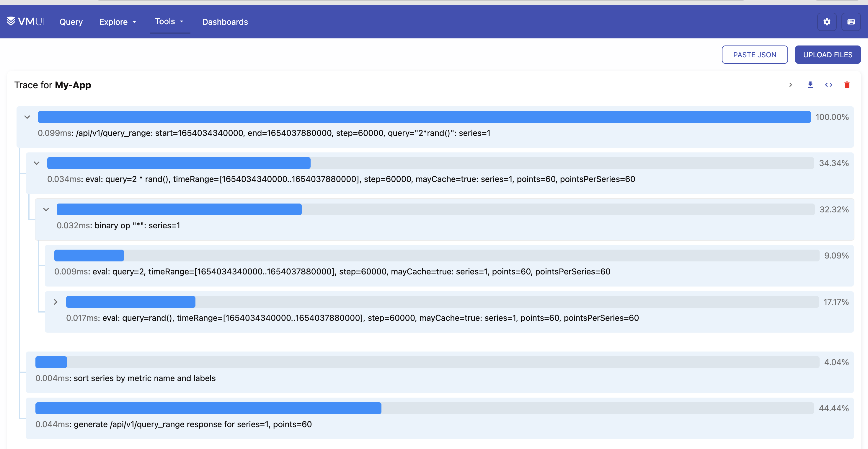
Task: Select 'eval: query=2 * rand(), timeRange' row text
Action: click(360, 179)
